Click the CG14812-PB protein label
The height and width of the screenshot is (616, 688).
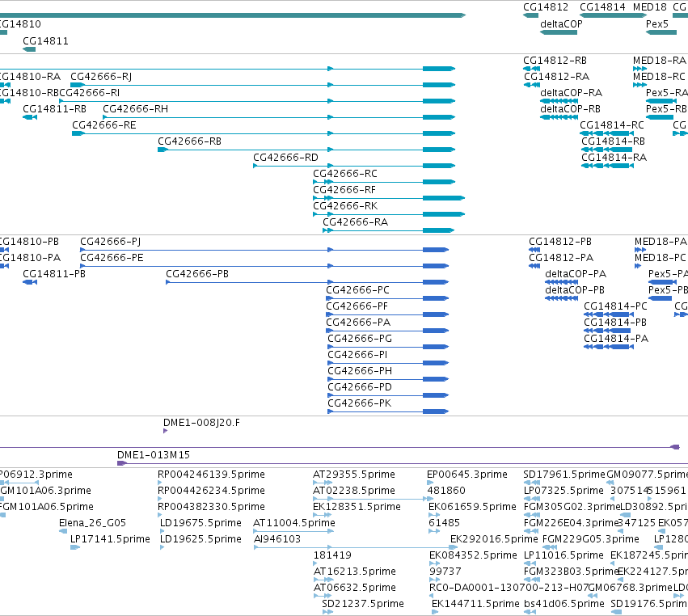tap(560, 242)
